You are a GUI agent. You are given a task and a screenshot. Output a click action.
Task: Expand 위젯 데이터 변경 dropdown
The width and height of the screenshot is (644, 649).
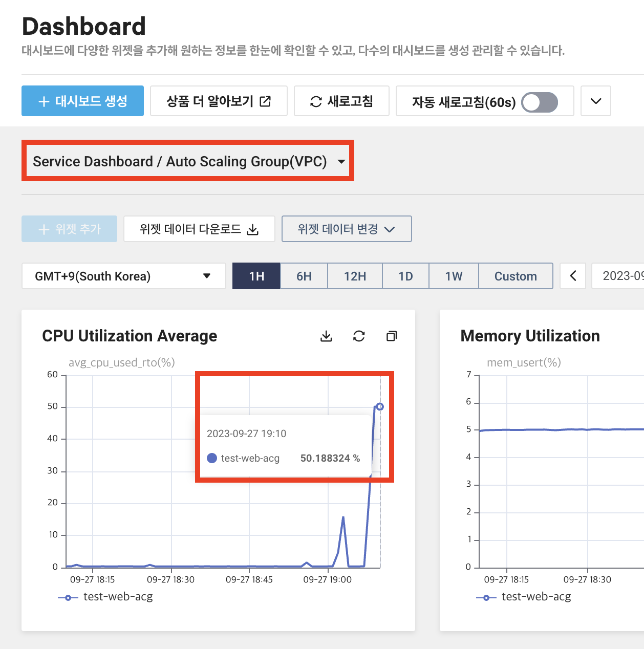click(x=347, y=229)
